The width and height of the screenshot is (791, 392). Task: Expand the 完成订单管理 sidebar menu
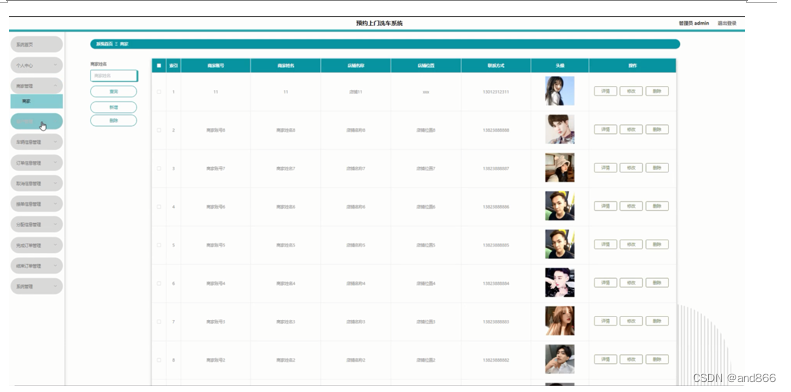36,245
